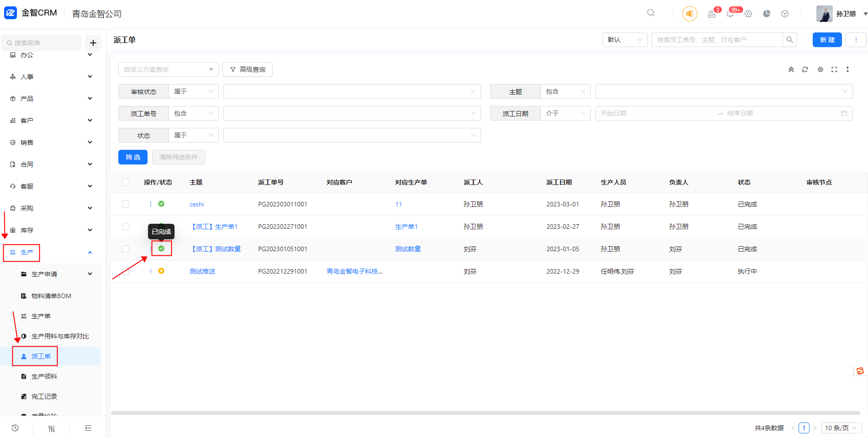The image size is (868, 438).
Task: Open the inbox icon with badge 3
Action: (x=712, y=14)
